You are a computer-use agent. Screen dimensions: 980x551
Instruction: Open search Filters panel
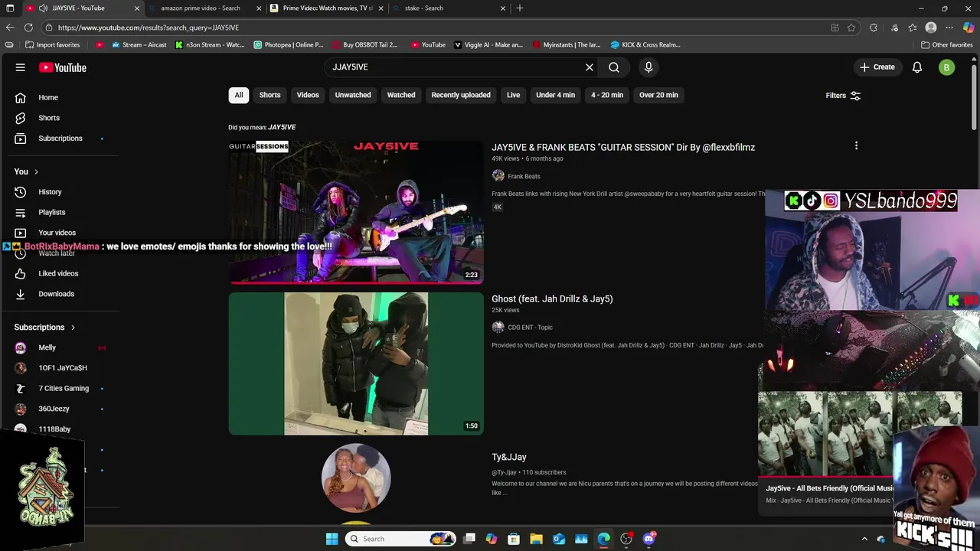[843, 96]
